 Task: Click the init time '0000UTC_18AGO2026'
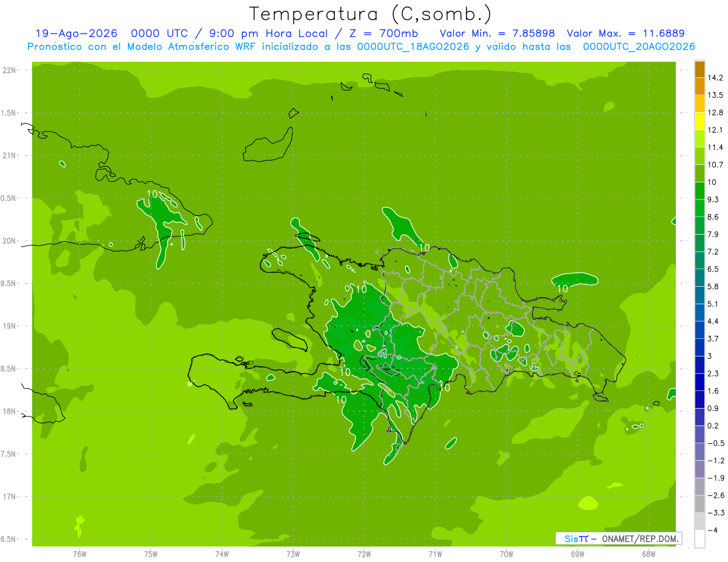413,47
